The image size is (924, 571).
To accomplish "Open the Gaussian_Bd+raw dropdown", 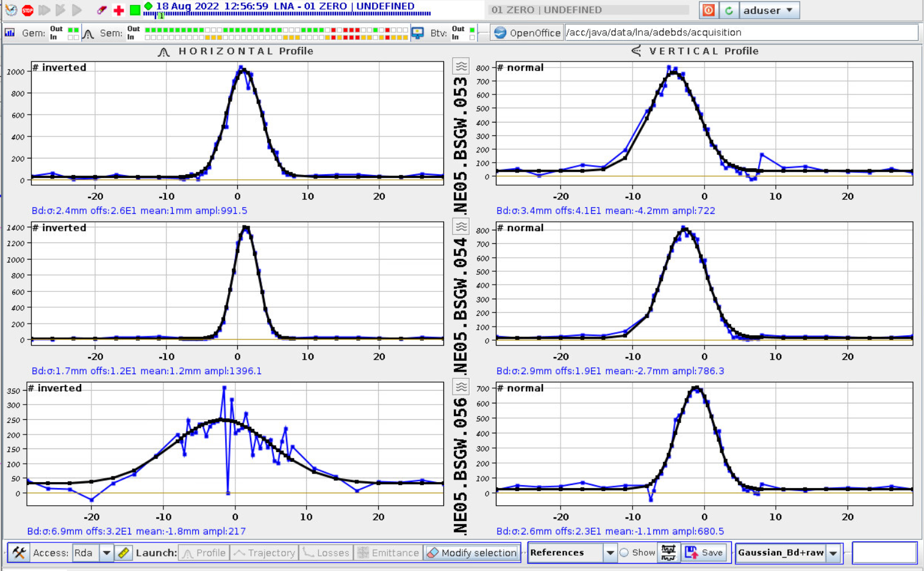I will coord(833,553).
